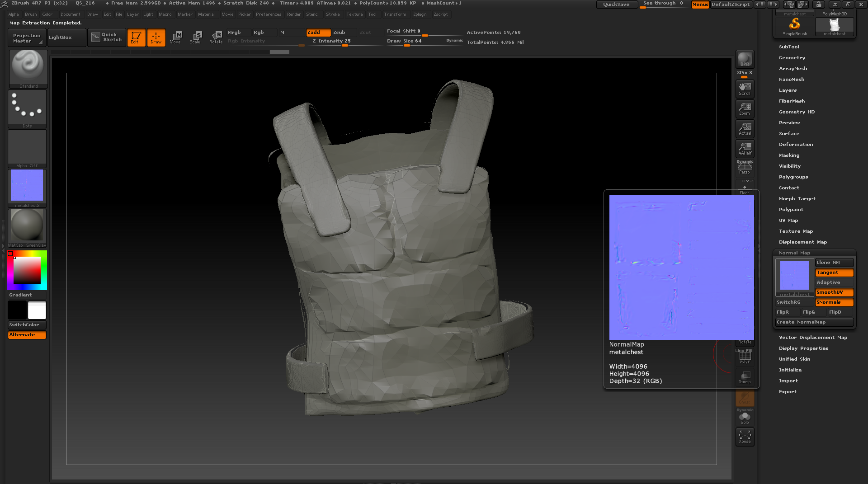This screenshot has height=484, width=868.
Task: Select the Move tool
Action: (x=175, y=38)
